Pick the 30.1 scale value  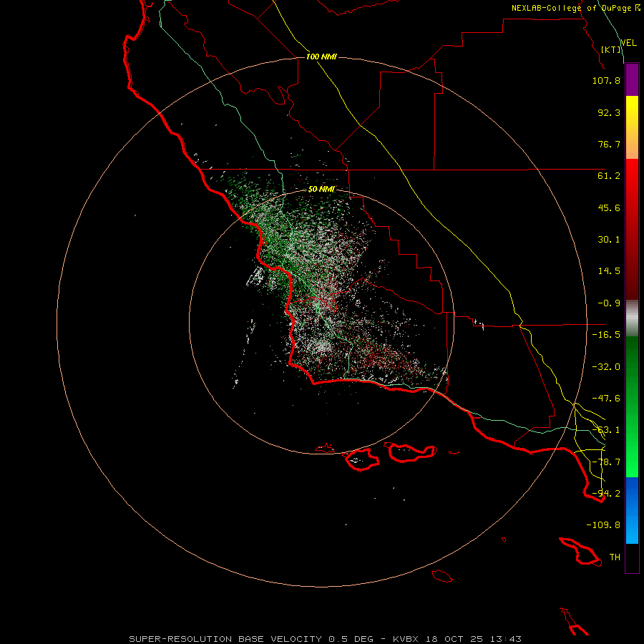[x=609, y=240]
